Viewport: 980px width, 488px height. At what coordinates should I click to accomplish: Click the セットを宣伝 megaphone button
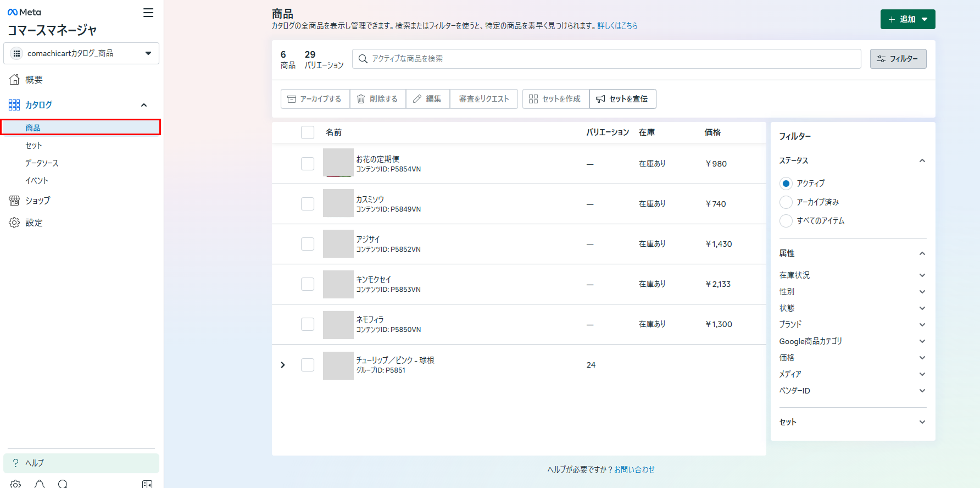pos(622,99)
